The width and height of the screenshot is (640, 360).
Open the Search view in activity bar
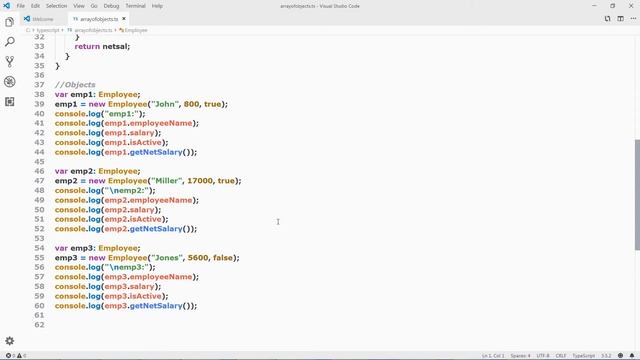click(10, 42)
